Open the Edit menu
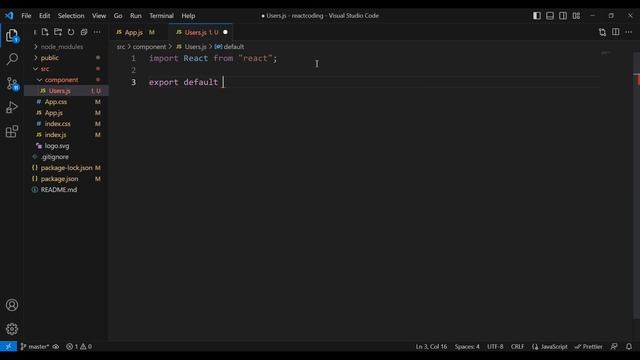The width and height of the screenshot is (640, 360). click(44, 16)
